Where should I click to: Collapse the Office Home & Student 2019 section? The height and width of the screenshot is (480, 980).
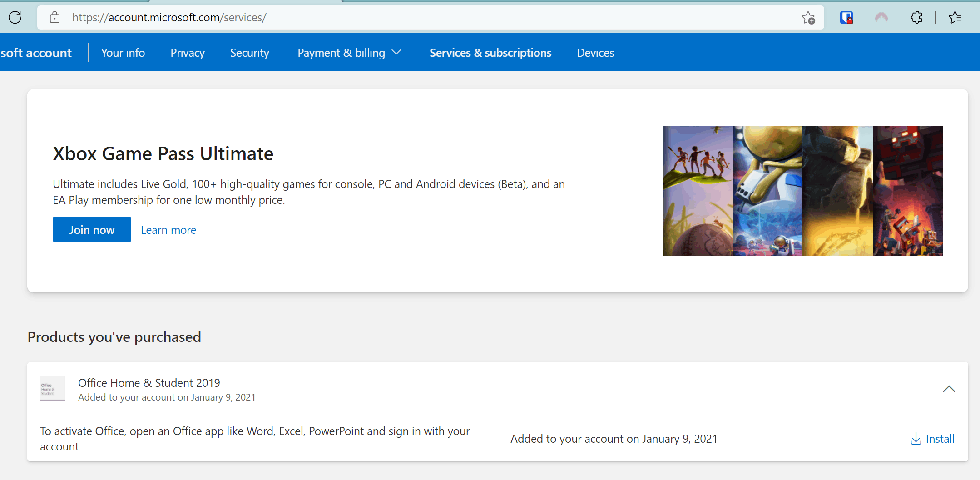(949, 389)
